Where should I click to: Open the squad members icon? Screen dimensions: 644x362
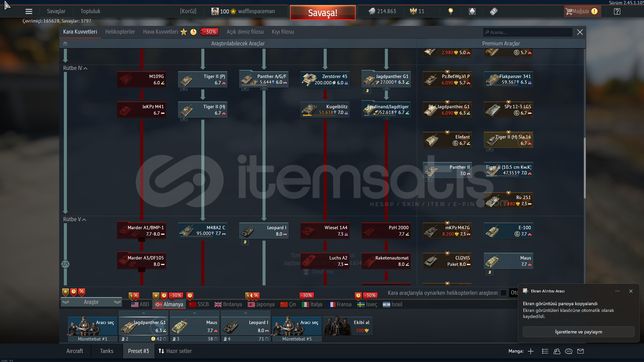557,351
